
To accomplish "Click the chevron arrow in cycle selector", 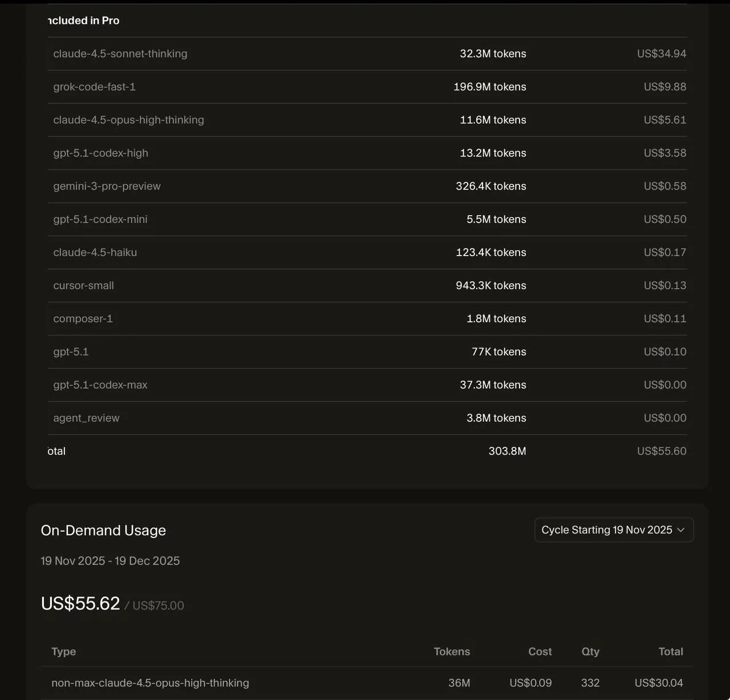I will [x=680, y=530].
